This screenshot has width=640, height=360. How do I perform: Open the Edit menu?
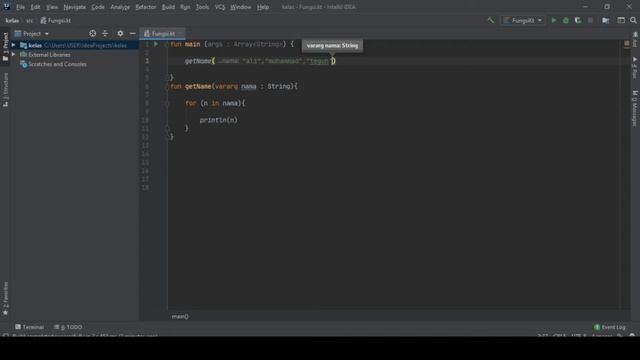click(36, 7)
